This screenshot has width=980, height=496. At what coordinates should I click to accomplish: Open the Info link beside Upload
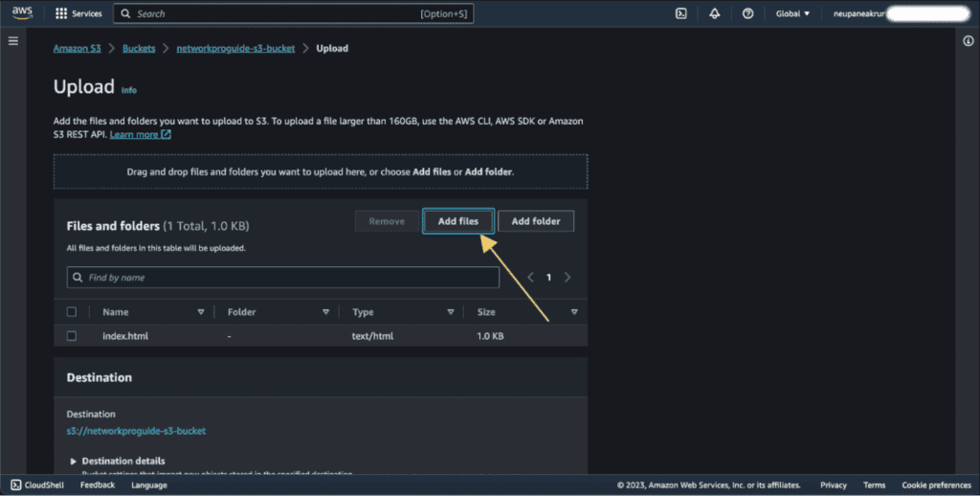click(x=129, y=90)
